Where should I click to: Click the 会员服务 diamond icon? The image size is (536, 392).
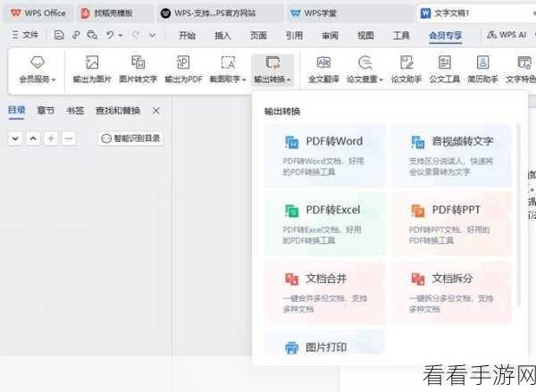(38, 63)
